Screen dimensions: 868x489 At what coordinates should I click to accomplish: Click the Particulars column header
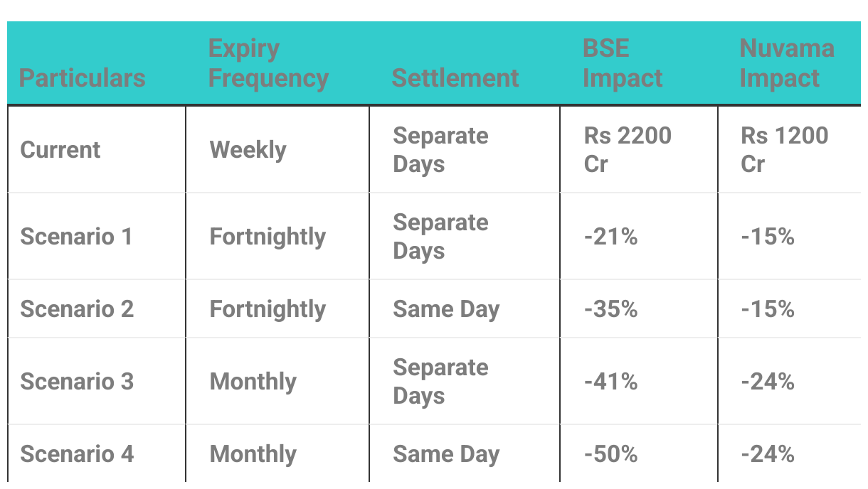pos(82,77)
